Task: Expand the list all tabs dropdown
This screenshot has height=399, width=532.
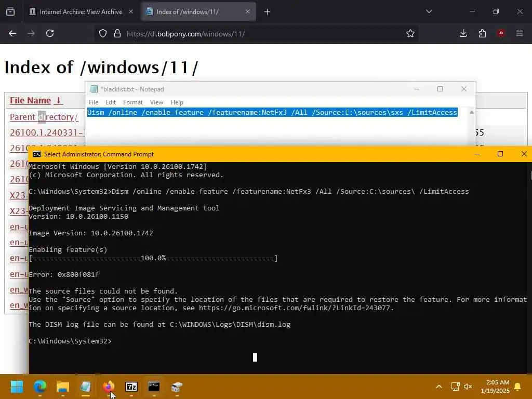Action: [429, 11]
